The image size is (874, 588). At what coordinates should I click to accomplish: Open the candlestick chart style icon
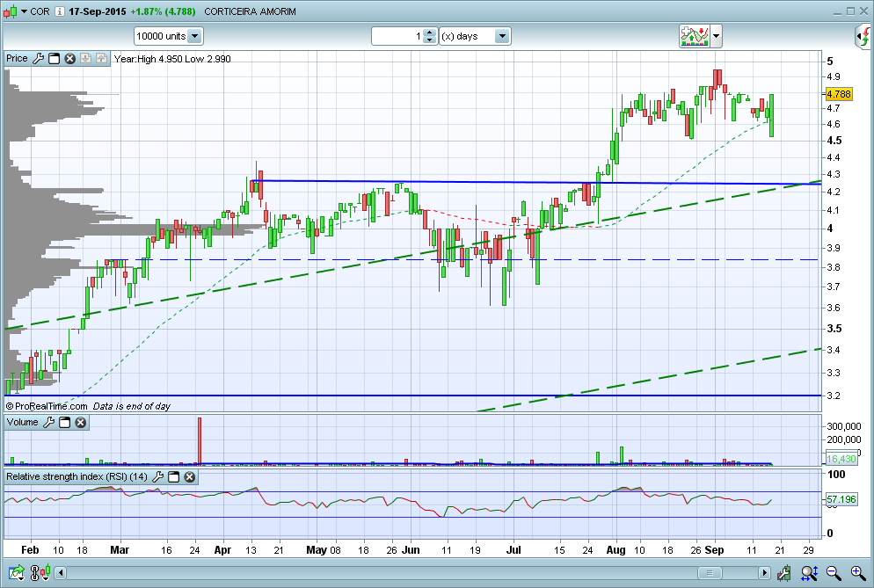[10, 11]
